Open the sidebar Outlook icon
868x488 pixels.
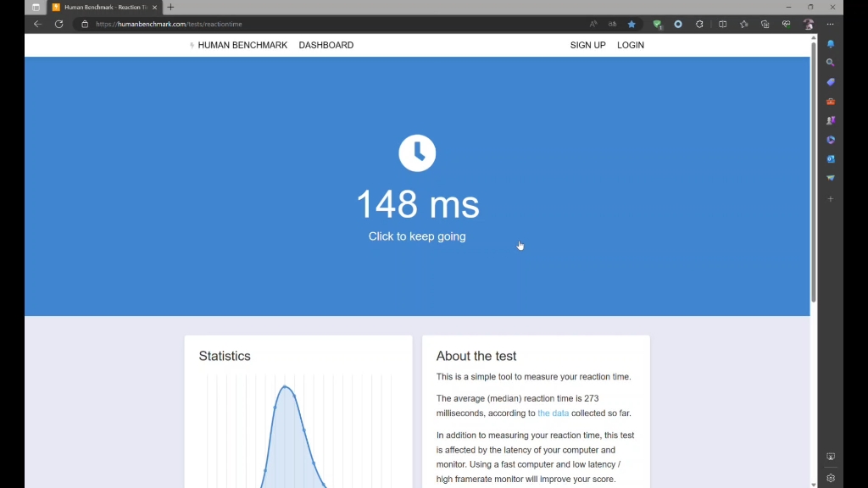pos(831,158)
